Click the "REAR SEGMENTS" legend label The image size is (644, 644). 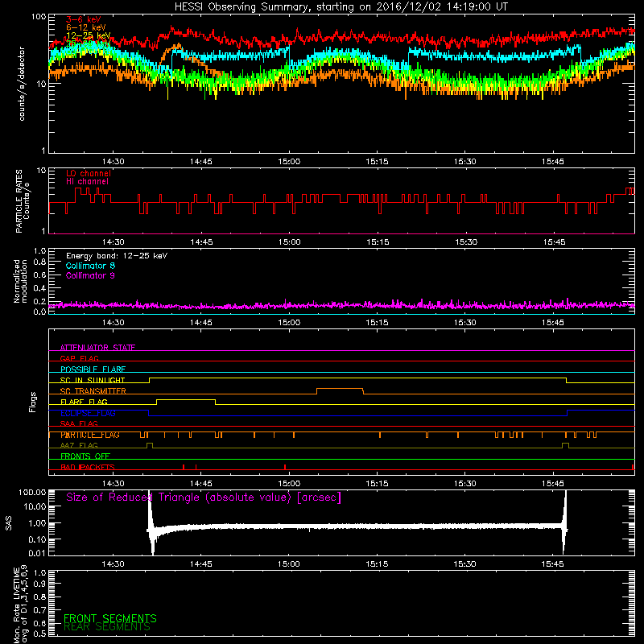point(107,627)
